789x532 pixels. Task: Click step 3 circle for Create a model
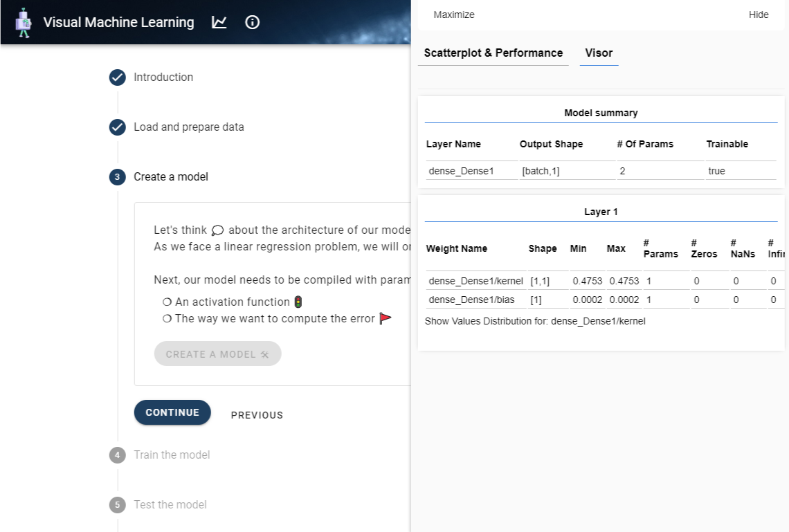point(117,176)
